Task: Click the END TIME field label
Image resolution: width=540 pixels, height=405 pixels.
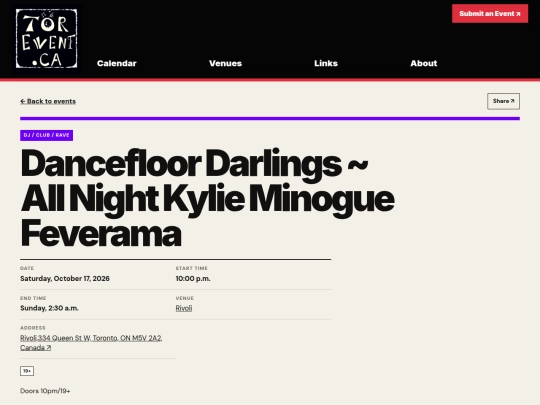Action: click(33, 298)
